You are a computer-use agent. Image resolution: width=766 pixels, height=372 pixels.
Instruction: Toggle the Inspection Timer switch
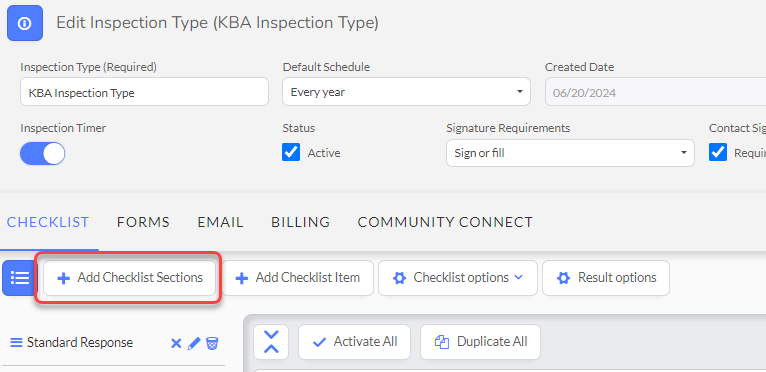coord(43,153)
